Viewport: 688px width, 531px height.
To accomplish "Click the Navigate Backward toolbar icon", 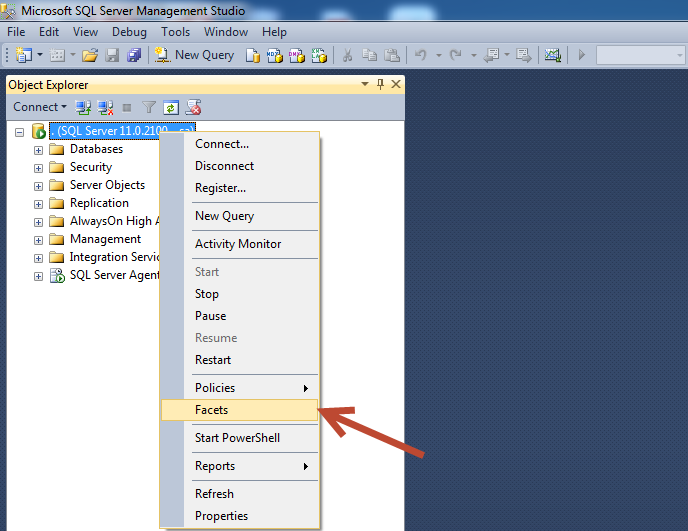I will tap(491, 55).
